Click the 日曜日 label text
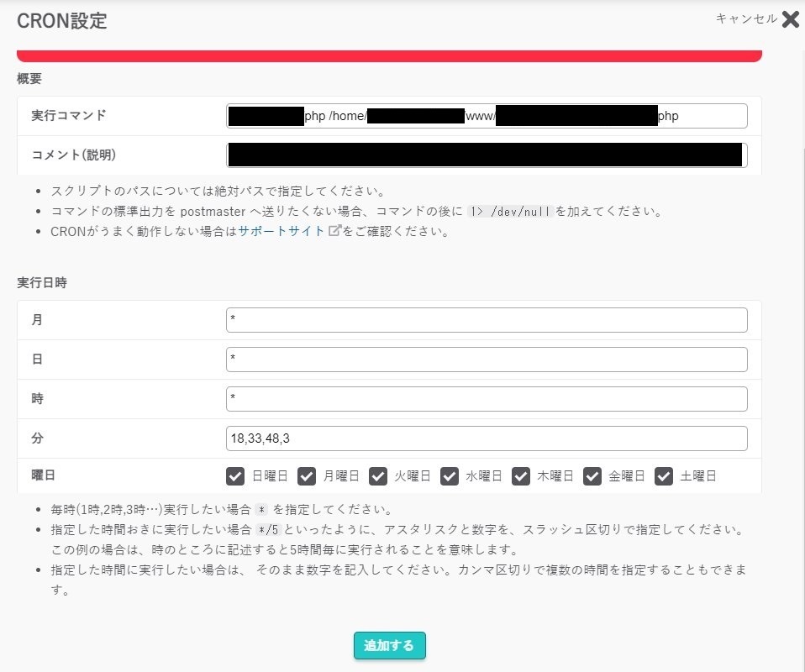The height and width of the screenshot is (672, 805). [x=270, y=476]
